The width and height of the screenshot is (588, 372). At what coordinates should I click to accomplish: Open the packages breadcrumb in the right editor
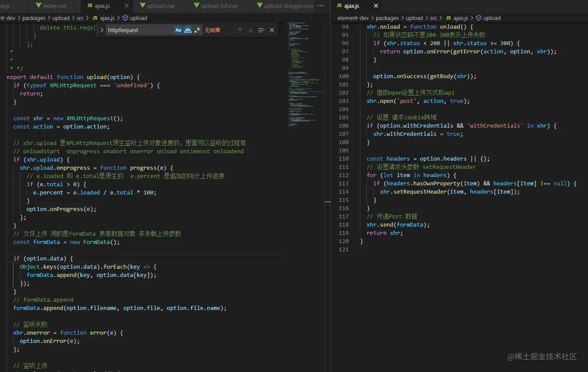[x=387, y=18]
